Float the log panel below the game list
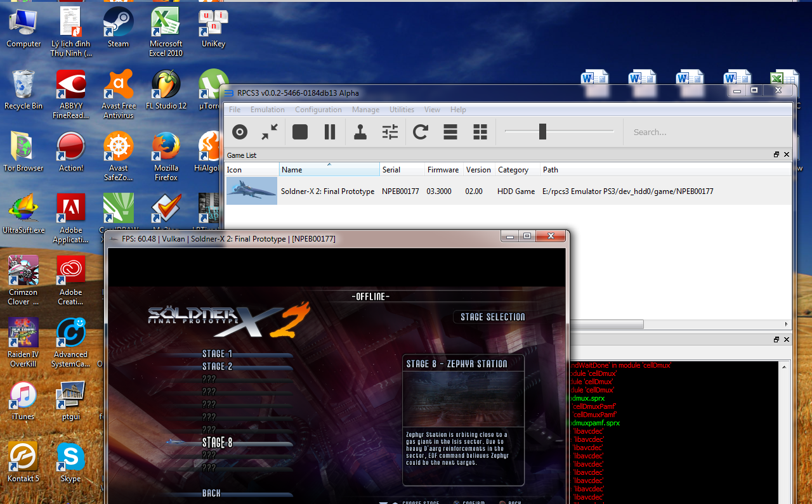 pos(776,340)
